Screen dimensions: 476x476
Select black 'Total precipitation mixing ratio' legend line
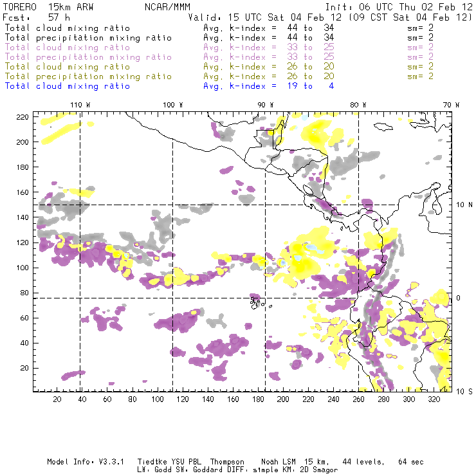coord(88,38)
